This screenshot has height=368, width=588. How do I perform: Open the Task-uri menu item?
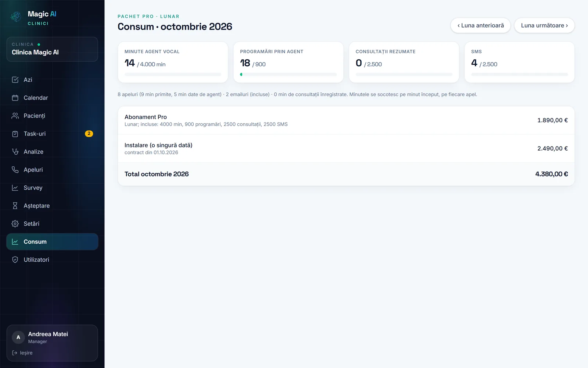tap(52, 134)
